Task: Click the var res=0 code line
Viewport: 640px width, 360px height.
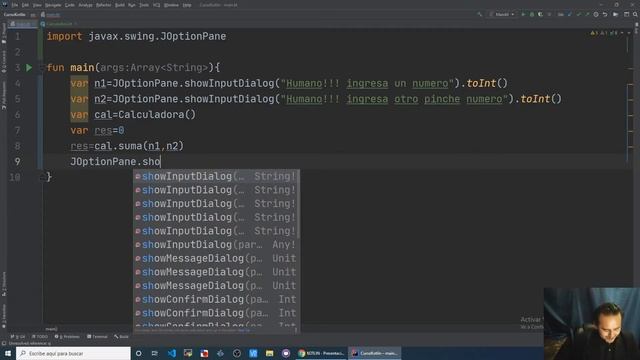Action: pyautogui.click(x=97, y=131)
